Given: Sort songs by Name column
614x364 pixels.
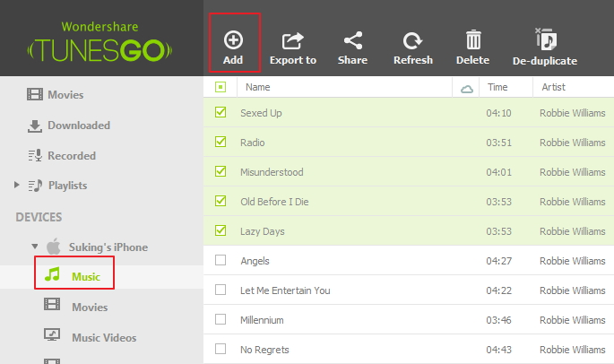Looking at the screenshot, I should tap(258, 87).
